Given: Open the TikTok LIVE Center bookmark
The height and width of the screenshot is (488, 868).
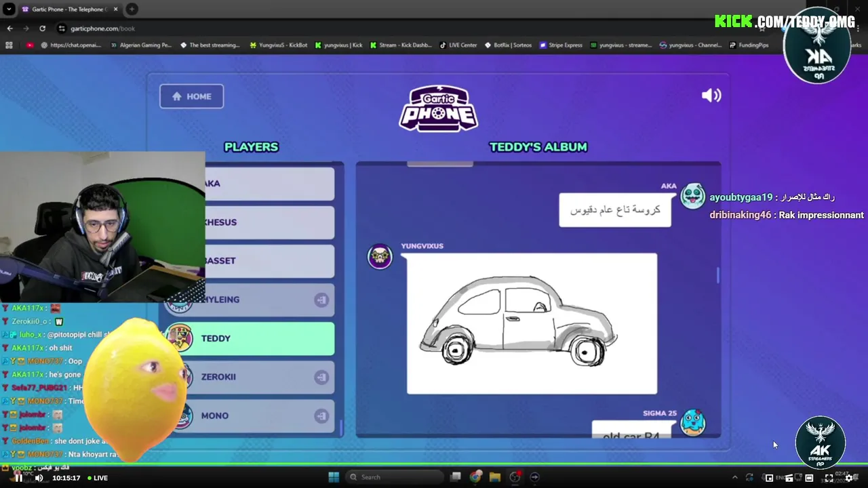Looking at the screenshot, I should coord(458,45).
